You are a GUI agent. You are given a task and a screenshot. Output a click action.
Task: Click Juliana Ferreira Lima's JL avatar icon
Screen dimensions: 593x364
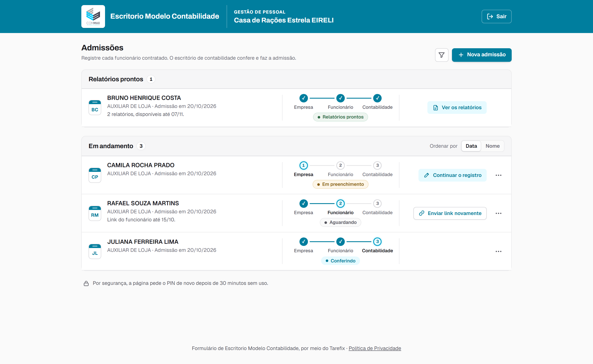point(95,251)
